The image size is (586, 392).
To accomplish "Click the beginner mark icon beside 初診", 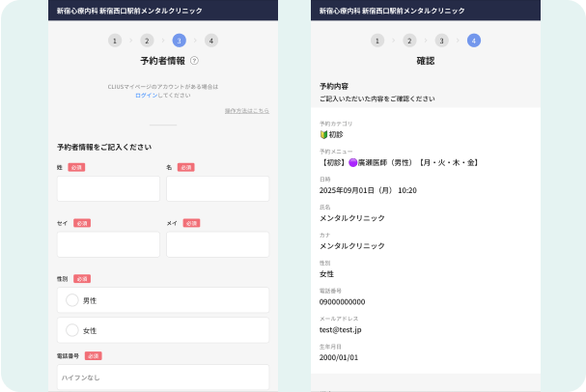I will pyautogui.click(x=323, y=134).
